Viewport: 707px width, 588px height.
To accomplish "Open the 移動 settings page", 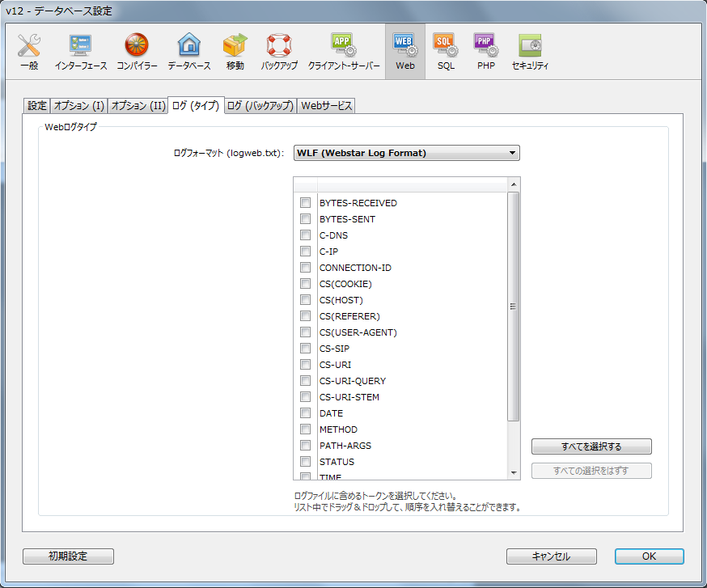I will coord(235,52).
